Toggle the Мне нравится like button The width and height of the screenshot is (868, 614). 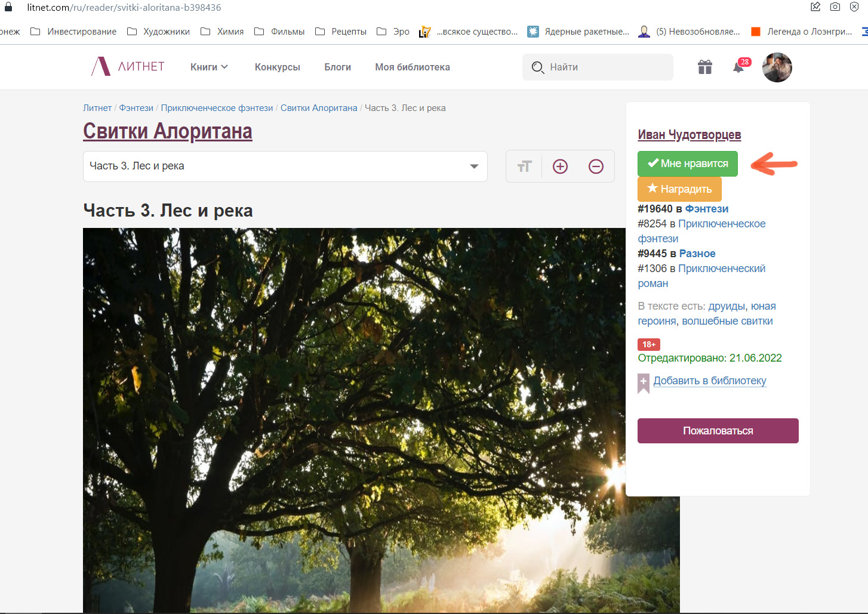coord(687,163)
